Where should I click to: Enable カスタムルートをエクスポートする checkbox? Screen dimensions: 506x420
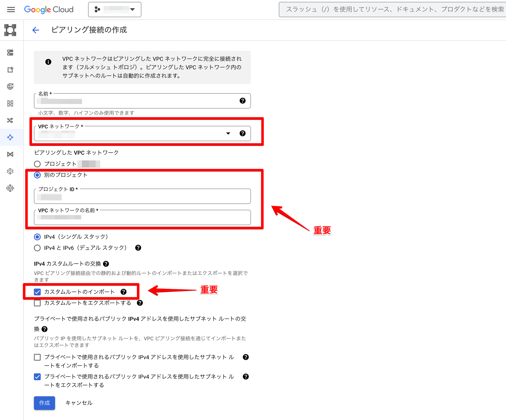(37, 303)
